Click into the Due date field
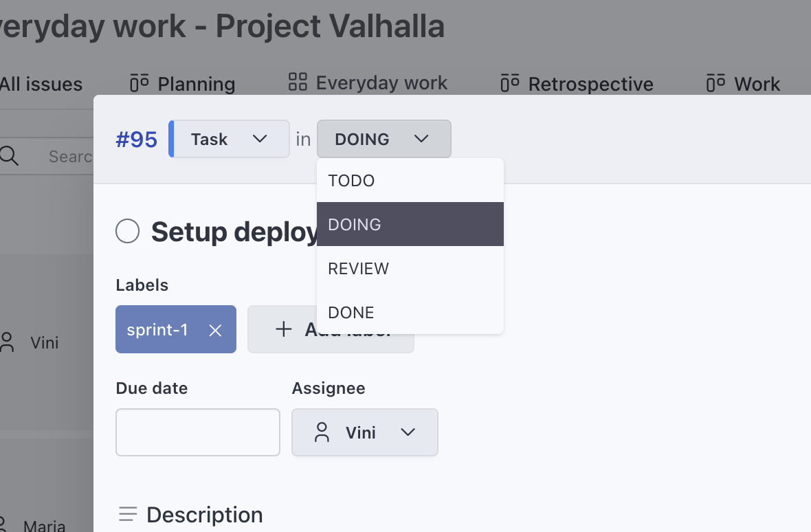This screenshot has width=811, height=532. pos(198,432)
